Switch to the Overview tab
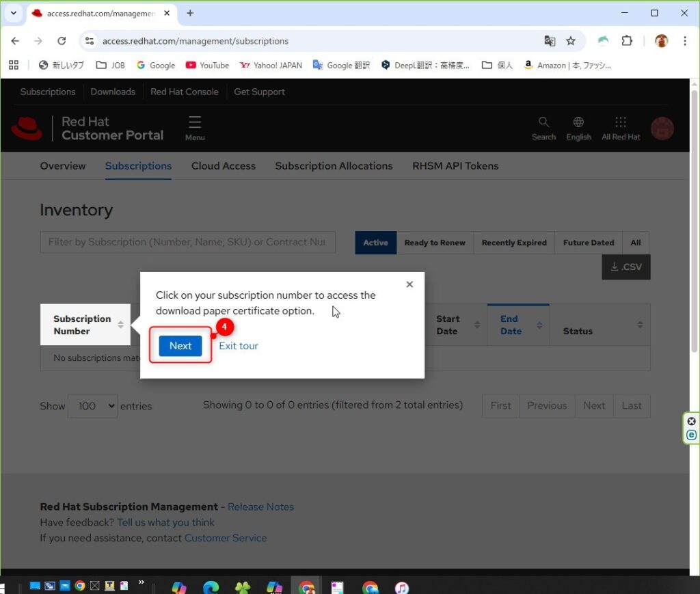This screenshot has width=700, height=594. pyautogui.click(x=63, y=166)
